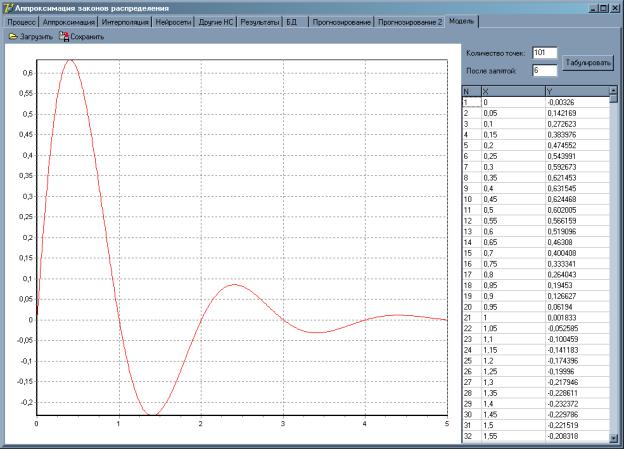Click the Y column header

pos(577,92)
